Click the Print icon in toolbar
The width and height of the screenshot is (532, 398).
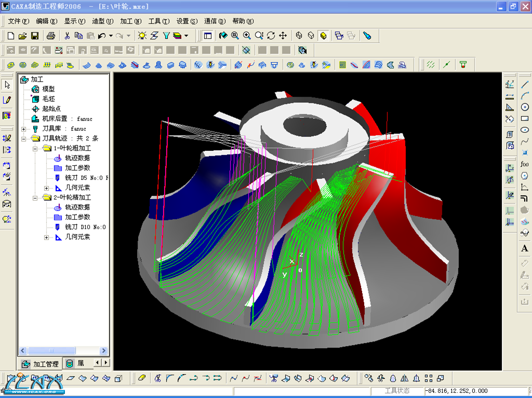coord(50,36)
